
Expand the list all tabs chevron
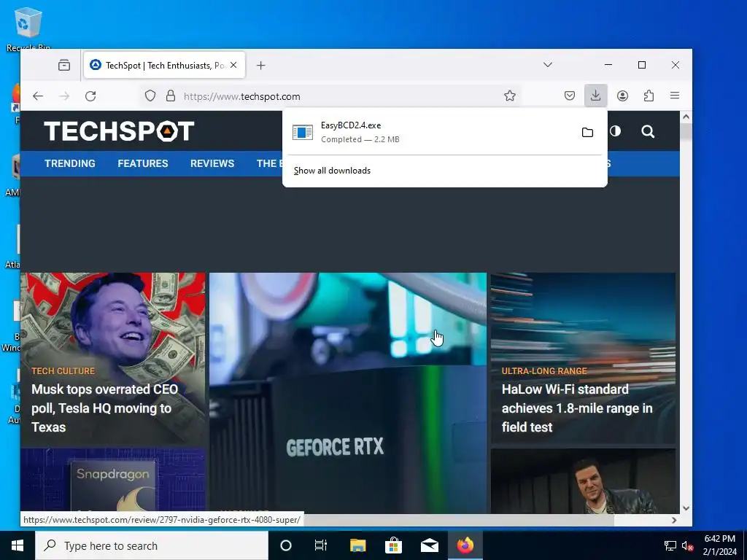pyautogui.click(x=548, y=65)
